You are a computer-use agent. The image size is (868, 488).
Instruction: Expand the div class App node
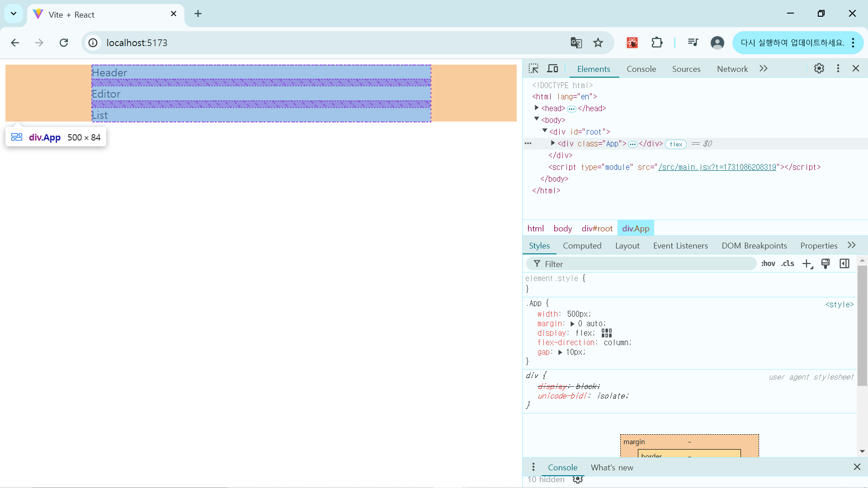pos(552,143)
